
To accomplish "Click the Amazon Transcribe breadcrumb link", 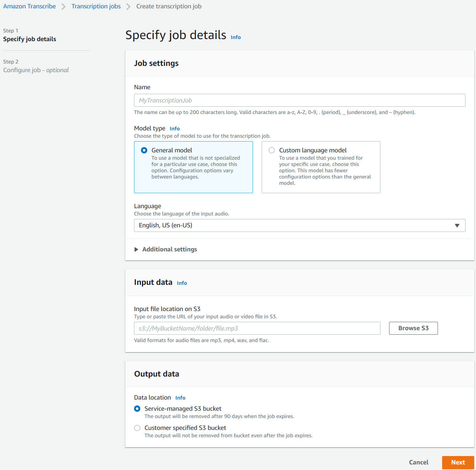I will (x=29, y=6).
